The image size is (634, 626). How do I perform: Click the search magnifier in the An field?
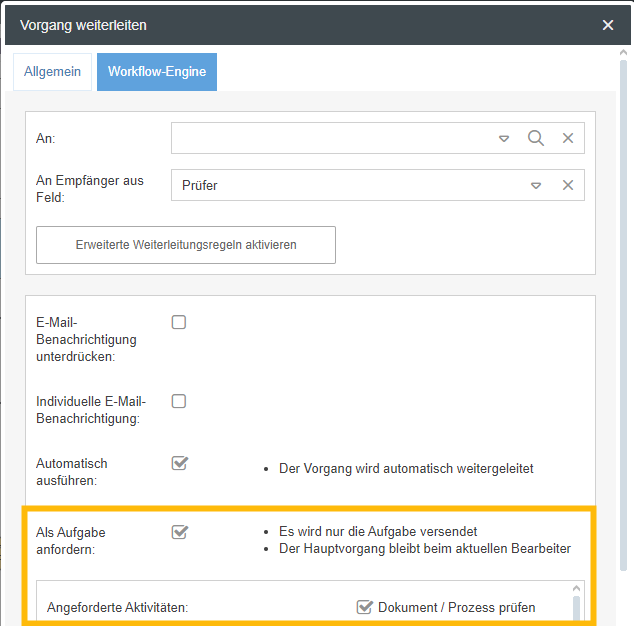coord(536,138)
